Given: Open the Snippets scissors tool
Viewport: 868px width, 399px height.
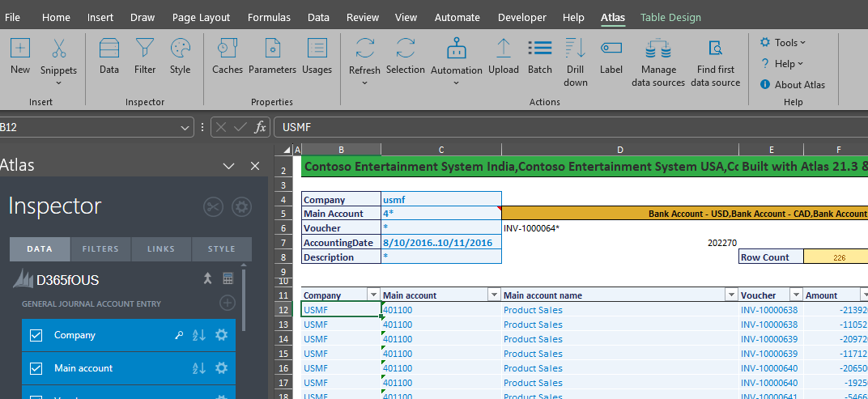Looking at the screenshot, I should [58, 49].
